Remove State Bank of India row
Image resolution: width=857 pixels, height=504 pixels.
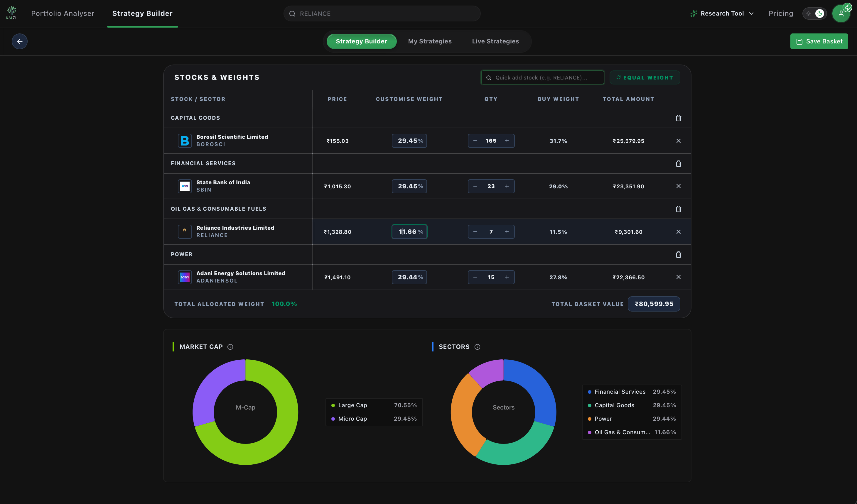tap(678, 186)
